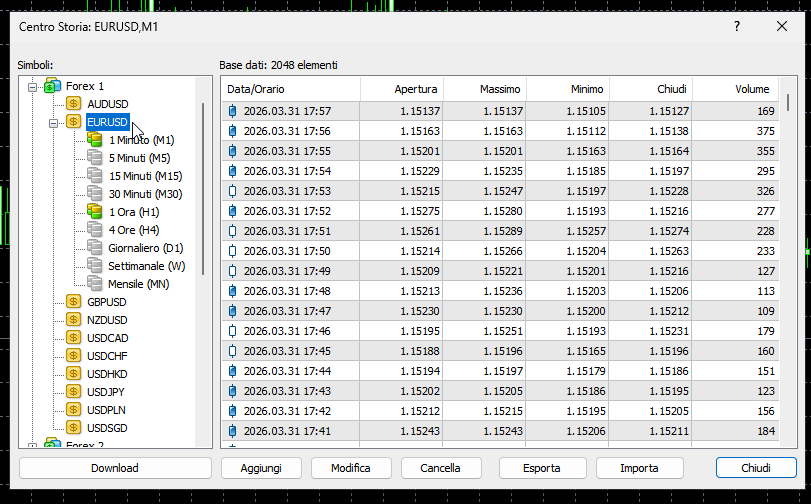Click the maximum price 1.15289
This screenshot has width=811, height=504.
coord(503,231)
